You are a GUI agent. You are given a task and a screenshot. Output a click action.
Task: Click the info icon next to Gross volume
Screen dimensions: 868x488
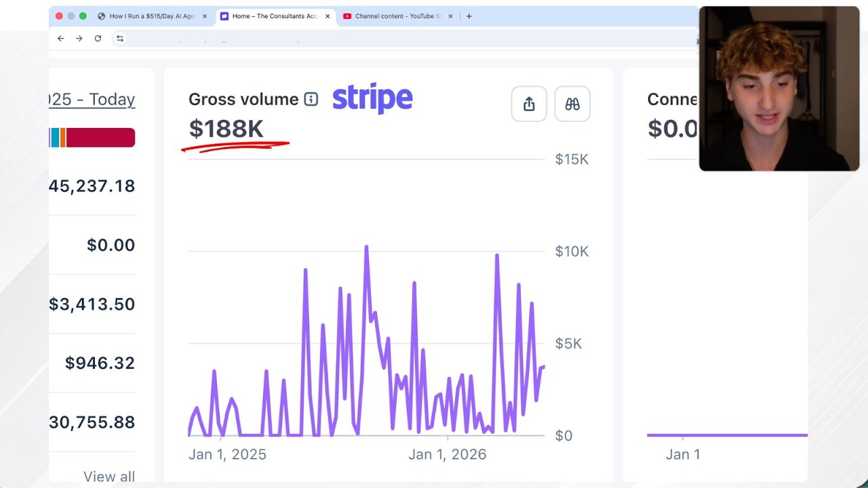[x=311, y=100]
